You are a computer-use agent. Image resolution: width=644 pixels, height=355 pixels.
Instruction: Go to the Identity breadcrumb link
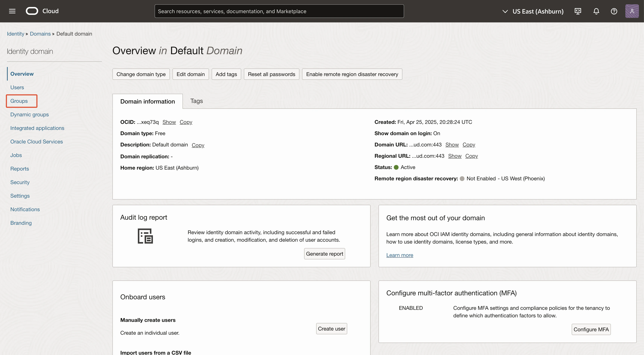[x=15, y=34]
